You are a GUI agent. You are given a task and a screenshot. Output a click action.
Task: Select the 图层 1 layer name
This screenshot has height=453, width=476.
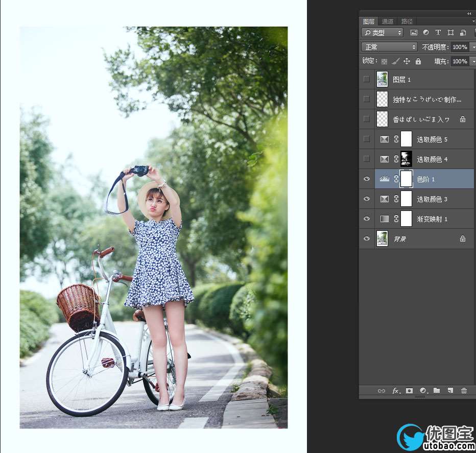pos(401,80)
